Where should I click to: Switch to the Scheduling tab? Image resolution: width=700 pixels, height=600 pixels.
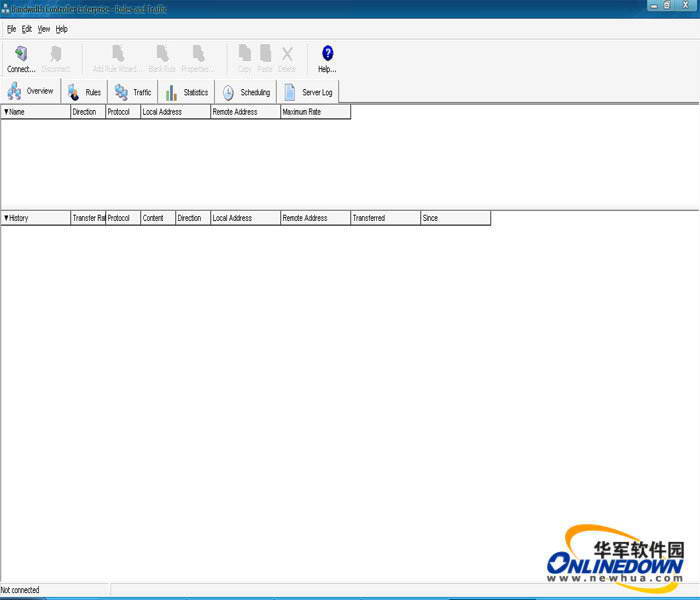coord(246,92)
